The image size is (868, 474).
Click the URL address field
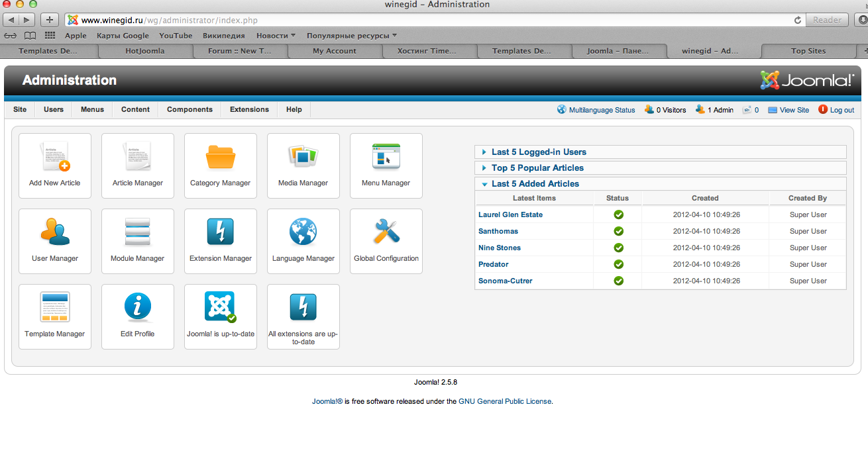click(x=434, y=21)
